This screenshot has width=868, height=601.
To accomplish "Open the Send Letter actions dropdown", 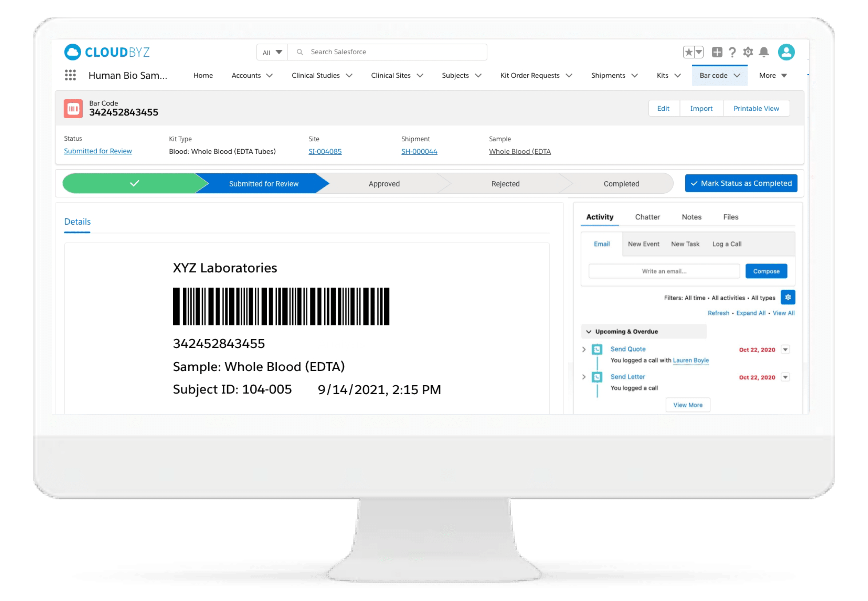I will (785, 377).
